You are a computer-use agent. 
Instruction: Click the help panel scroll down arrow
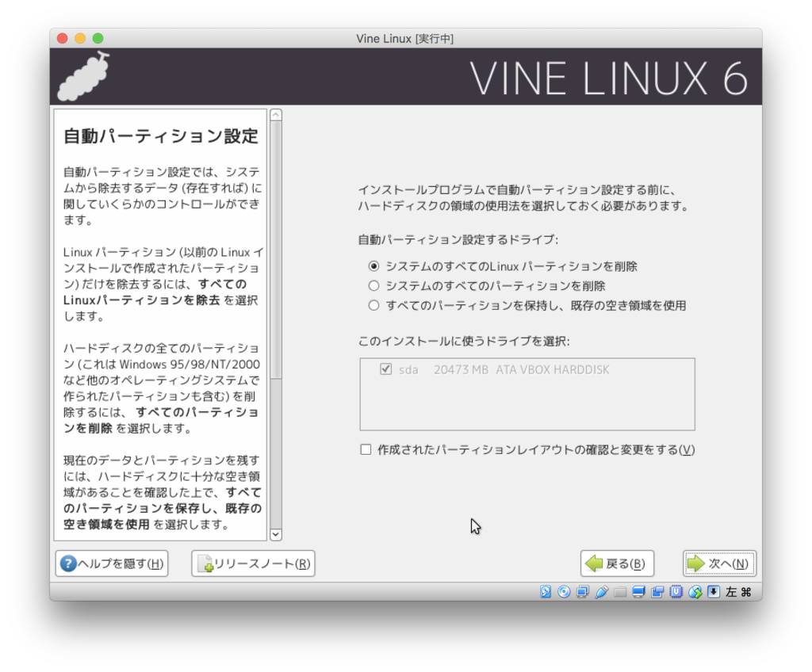pyautogui.click(x=276, y=534)
